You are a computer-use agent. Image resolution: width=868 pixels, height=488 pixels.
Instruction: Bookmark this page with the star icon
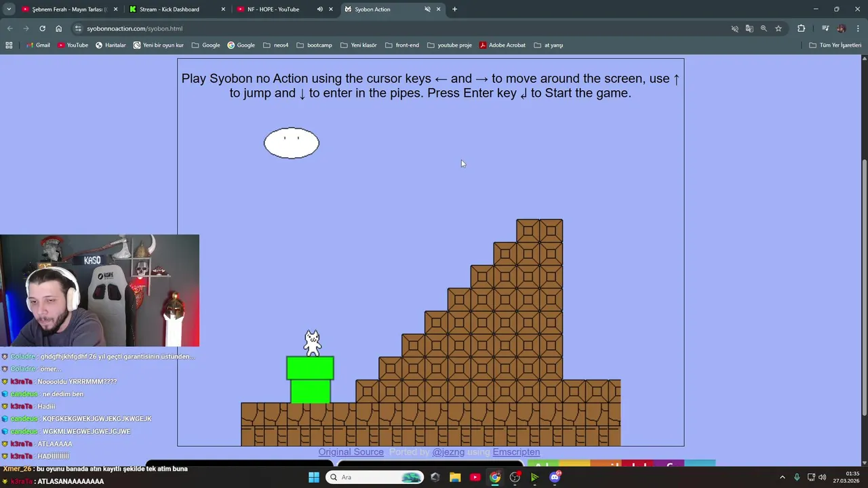(778, 28)
